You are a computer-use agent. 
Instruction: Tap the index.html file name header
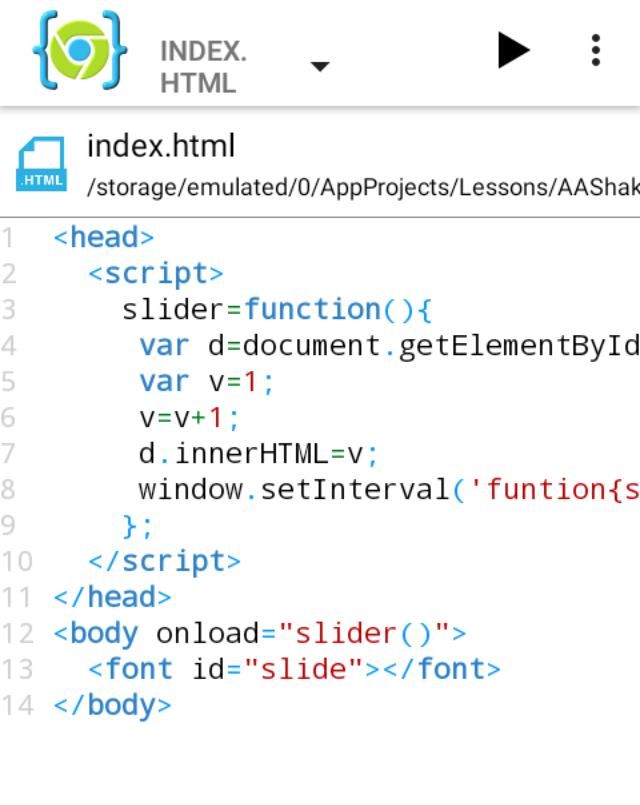[161, 146]
